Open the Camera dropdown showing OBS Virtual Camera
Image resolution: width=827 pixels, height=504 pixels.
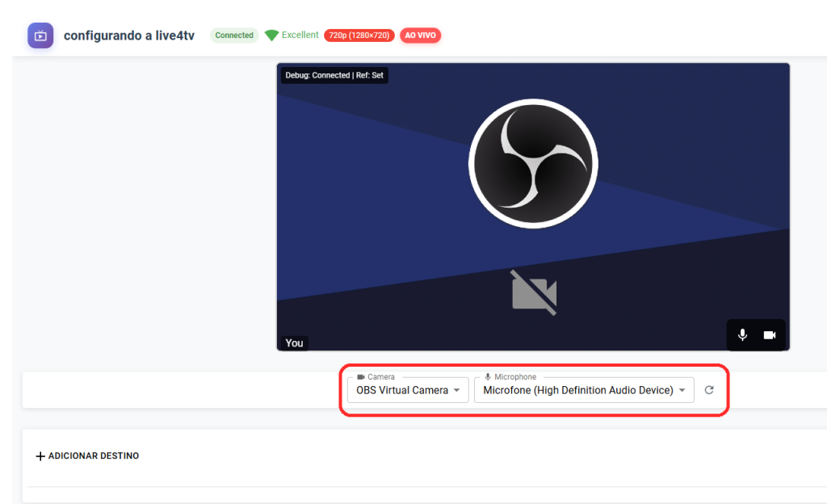pos(408,390)
